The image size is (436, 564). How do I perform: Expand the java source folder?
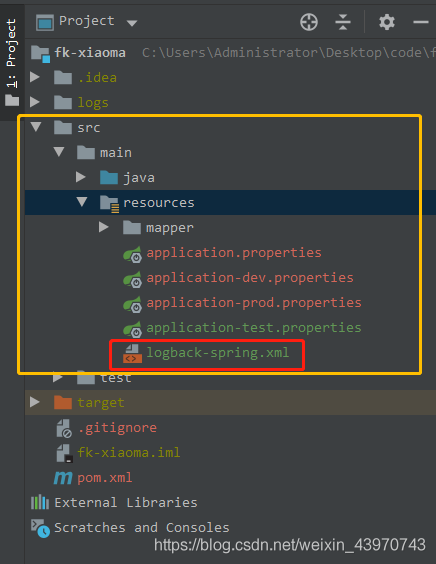click(x=81, y=177)
